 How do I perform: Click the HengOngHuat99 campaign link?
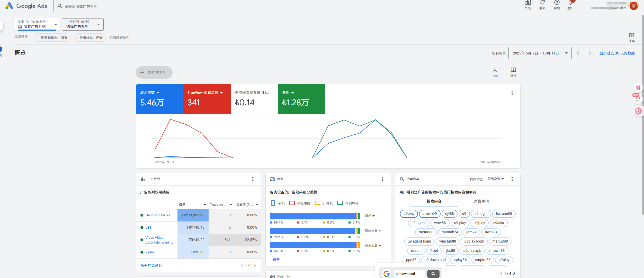158,215
